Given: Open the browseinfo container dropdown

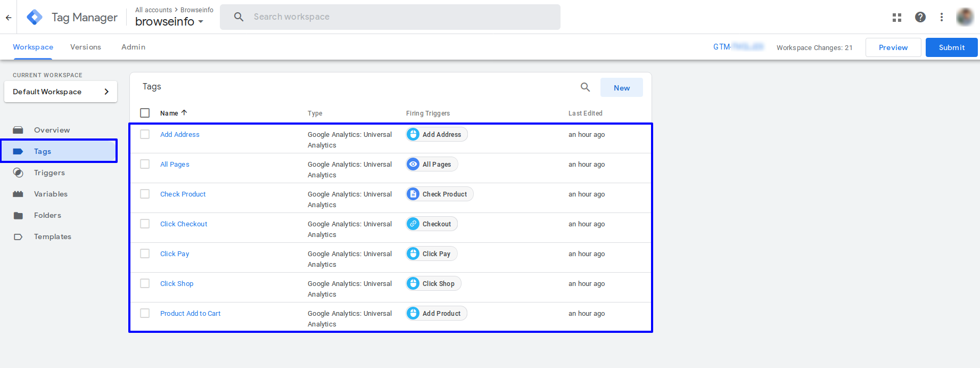Looking at the screenshot, I should (x=169, y=22).
